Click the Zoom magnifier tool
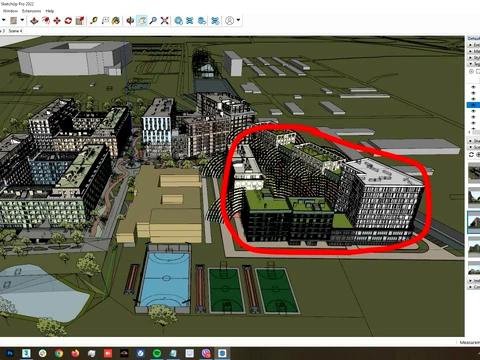This screenshot has width=480, height=360. (x=153, y=21)
